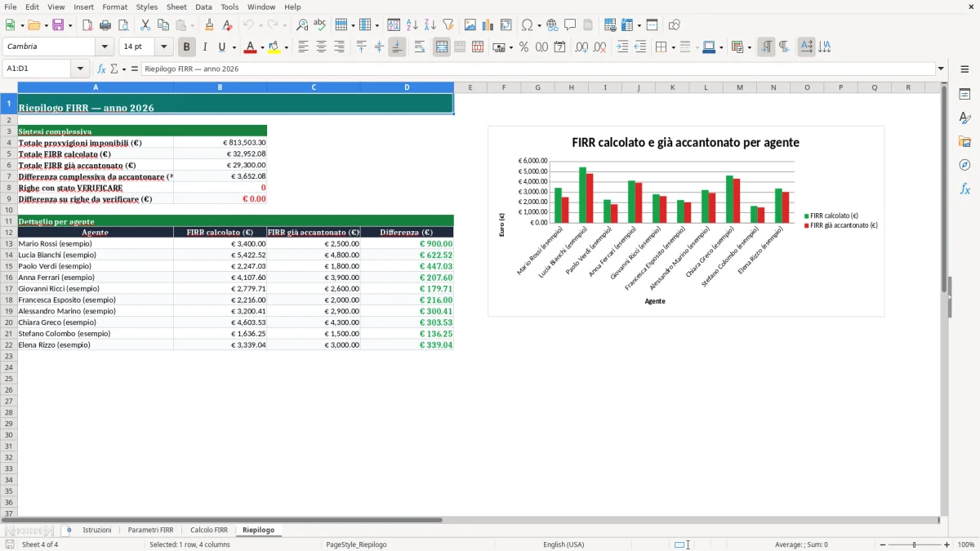This screenshot has width=980, height=551.
Task: Export directly as PDF
Action: [87, 24]
